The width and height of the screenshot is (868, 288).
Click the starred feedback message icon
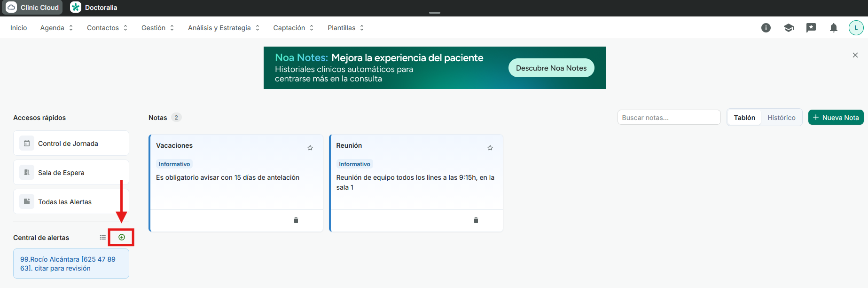(811, 28)
